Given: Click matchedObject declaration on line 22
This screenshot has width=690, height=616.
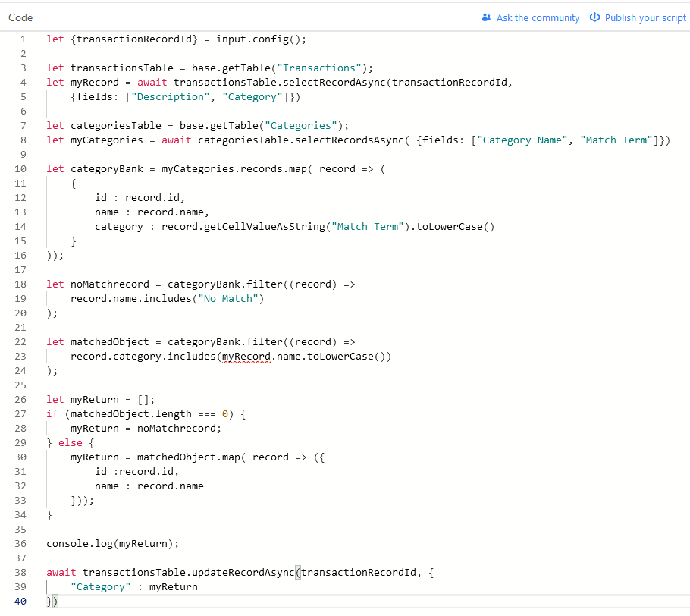Looking at the screenshot, I should click(110, 342).
